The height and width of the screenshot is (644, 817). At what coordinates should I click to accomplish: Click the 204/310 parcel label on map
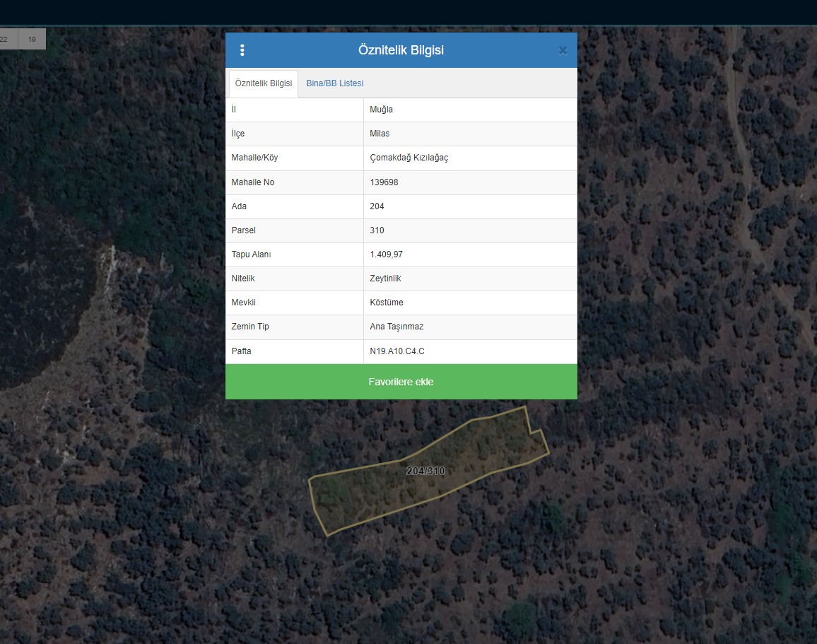tap(425, 471)
